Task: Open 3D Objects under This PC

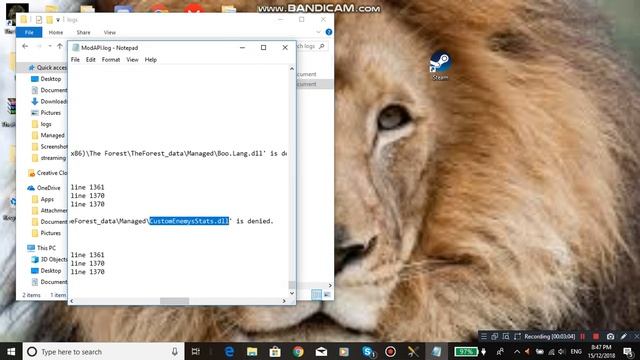Action: (49, 259)
